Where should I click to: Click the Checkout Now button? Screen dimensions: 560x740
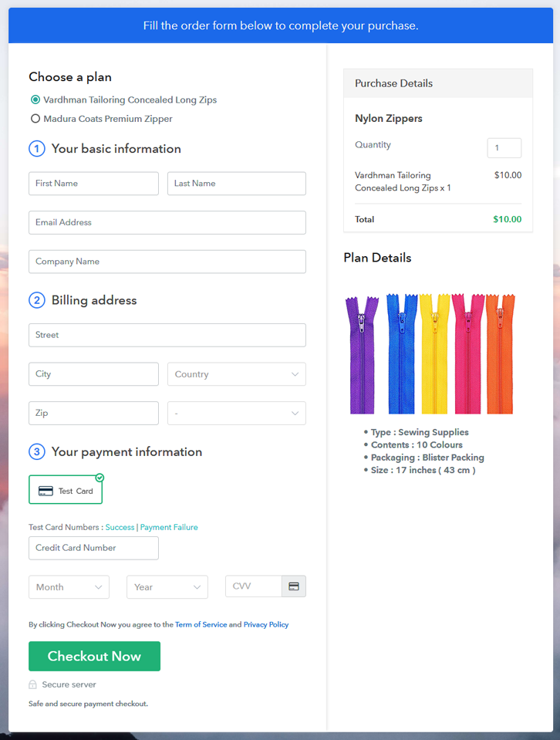(94, 656)
